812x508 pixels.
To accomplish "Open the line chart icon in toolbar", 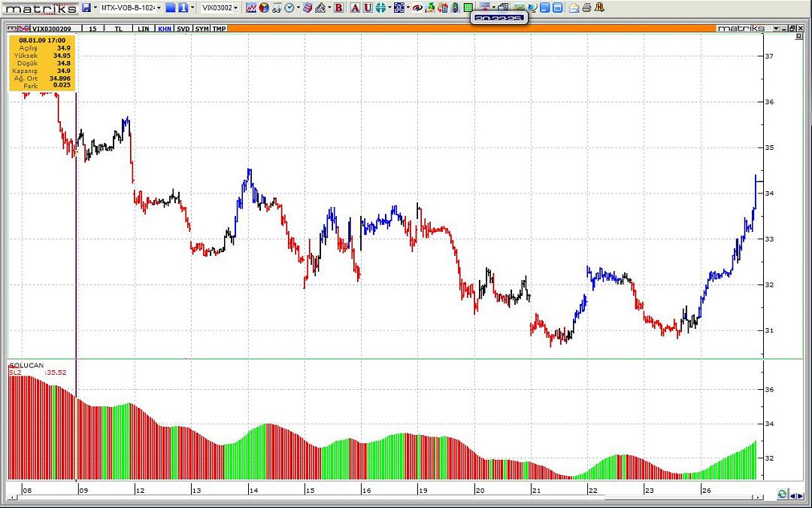I will (252, 8).
